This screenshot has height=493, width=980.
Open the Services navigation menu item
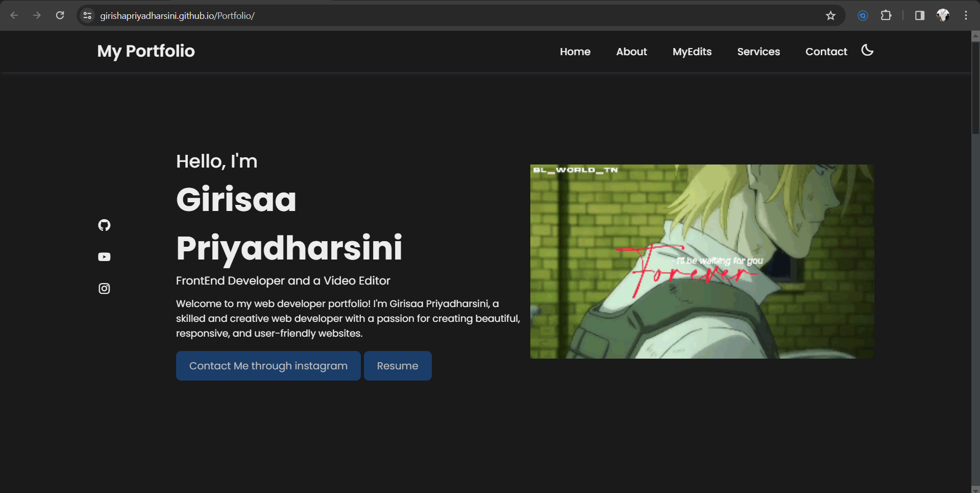758,52
